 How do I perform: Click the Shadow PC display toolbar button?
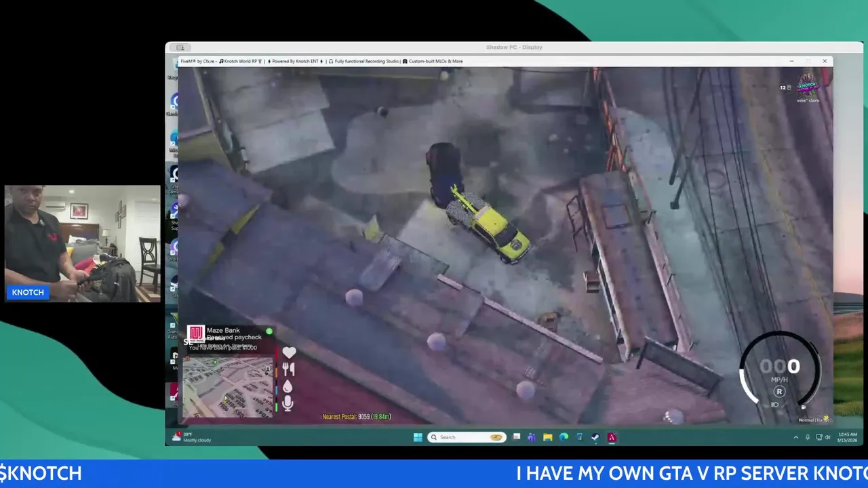coord(180,47)
